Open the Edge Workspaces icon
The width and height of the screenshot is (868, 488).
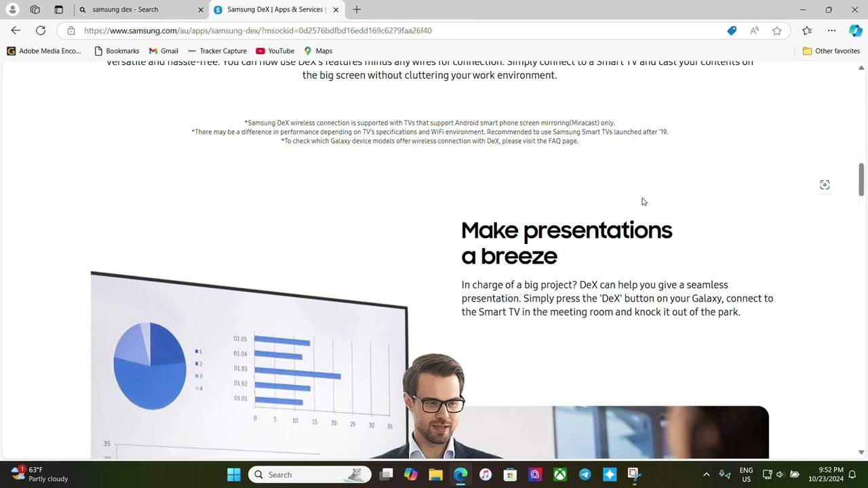click(x=35, y=9)
